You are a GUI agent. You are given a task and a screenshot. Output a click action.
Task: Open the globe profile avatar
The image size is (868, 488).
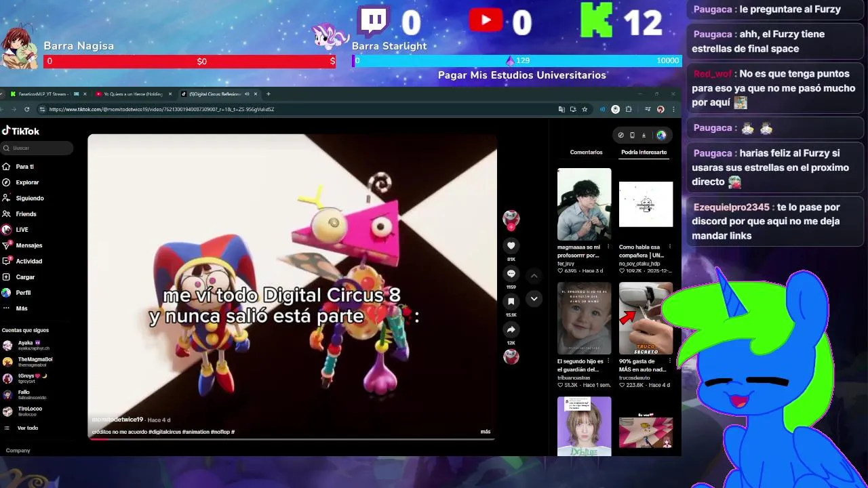coord(661,135)
